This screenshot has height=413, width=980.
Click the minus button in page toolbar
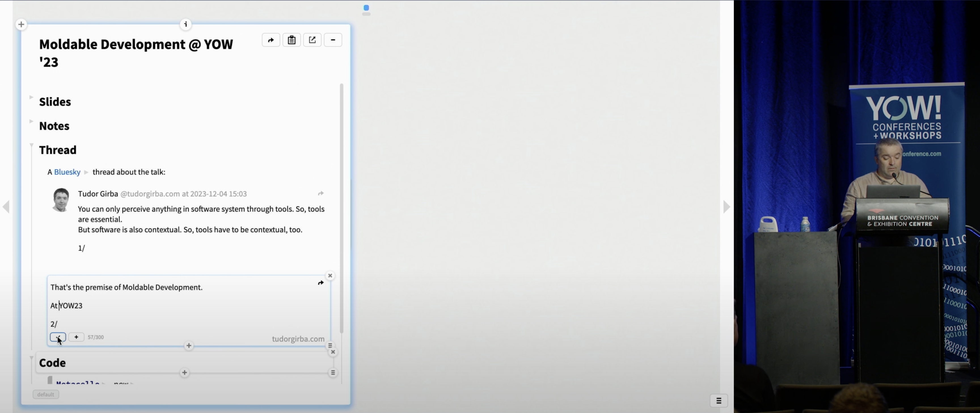click(x=333, y=40)
